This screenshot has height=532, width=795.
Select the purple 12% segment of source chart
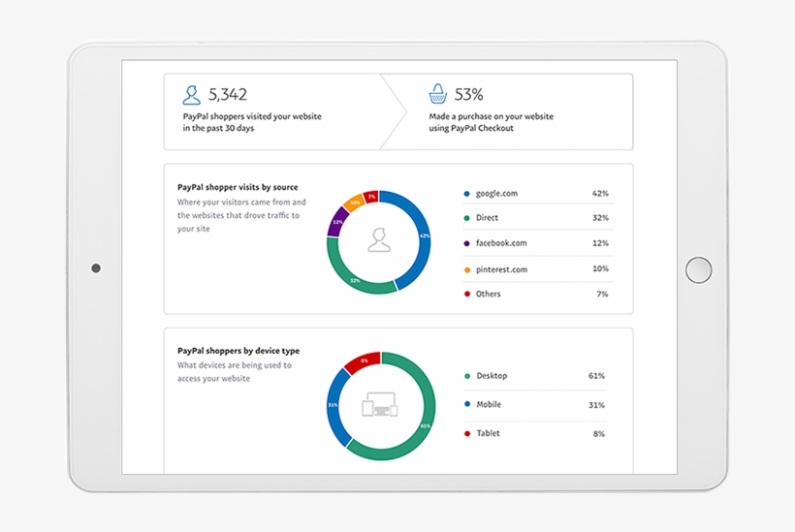336,223
